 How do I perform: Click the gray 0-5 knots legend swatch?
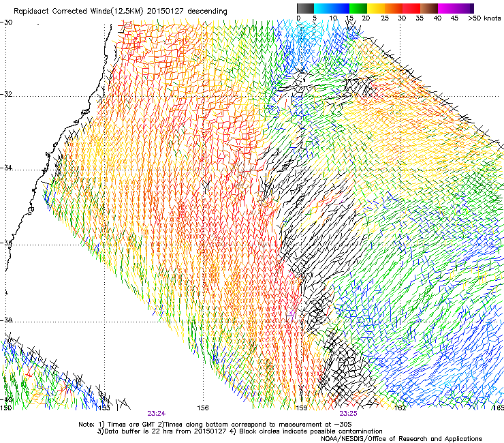pyautogui.click(x=305, y=8)
